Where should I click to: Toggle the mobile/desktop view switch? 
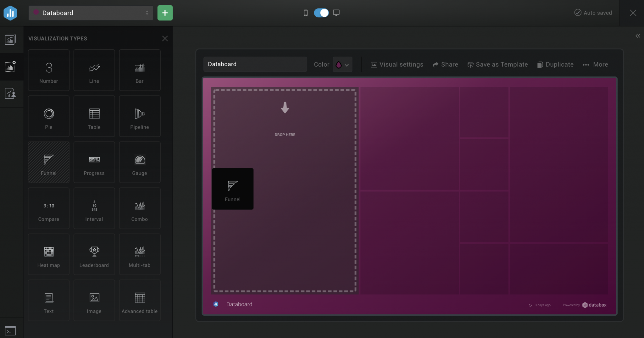coord(321,13)
